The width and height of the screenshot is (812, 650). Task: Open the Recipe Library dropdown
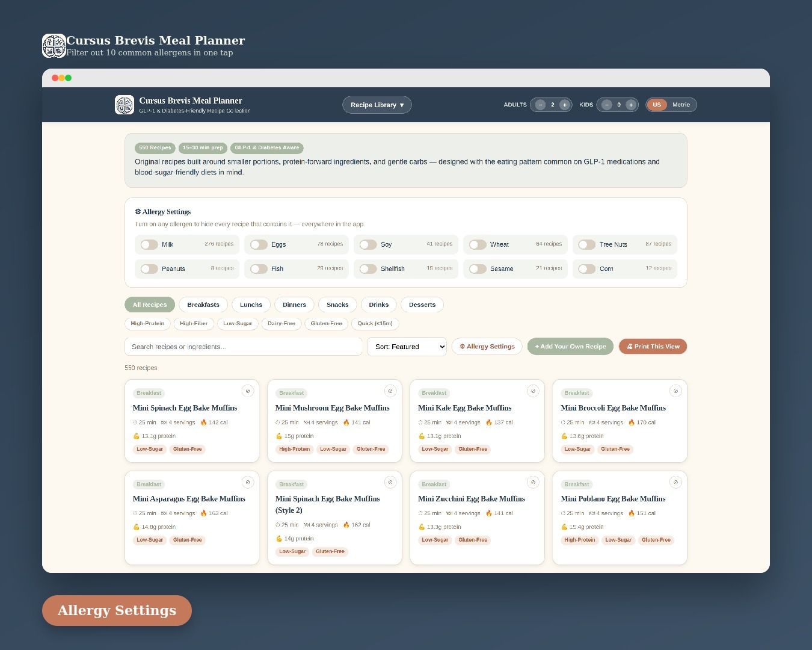377,105
